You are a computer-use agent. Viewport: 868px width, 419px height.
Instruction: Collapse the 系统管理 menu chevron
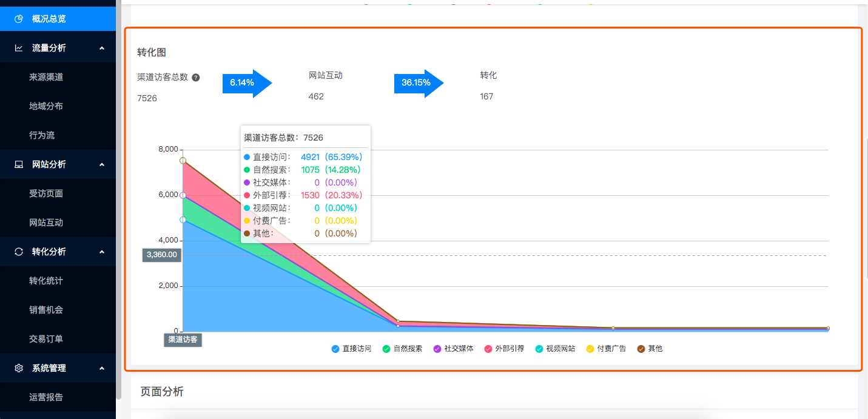(102, 368)
